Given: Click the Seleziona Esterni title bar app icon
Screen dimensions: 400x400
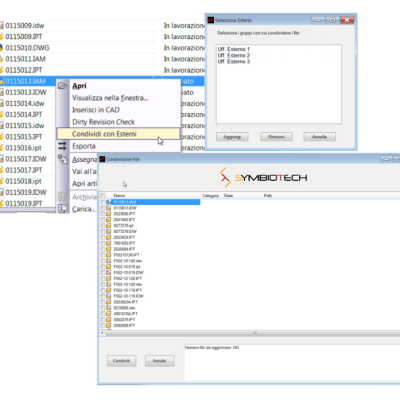Looking at the screenshot, I should pyautogui.click(x=211, y=20).
